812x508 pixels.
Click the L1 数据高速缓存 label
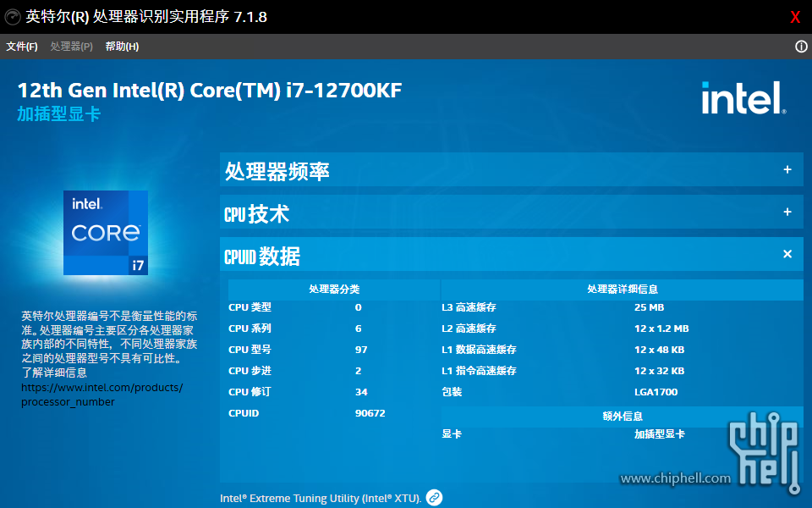pos(479,350)
